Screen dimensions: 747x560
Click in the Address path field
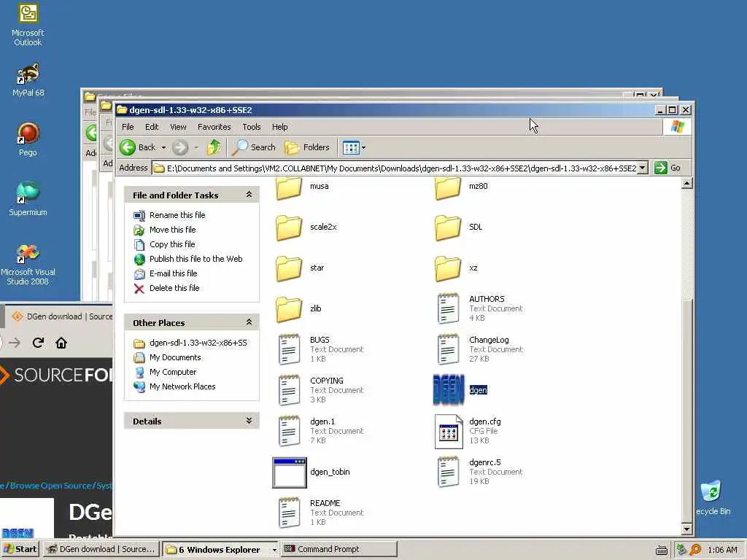pyautogui.click(x=395, y=168)
